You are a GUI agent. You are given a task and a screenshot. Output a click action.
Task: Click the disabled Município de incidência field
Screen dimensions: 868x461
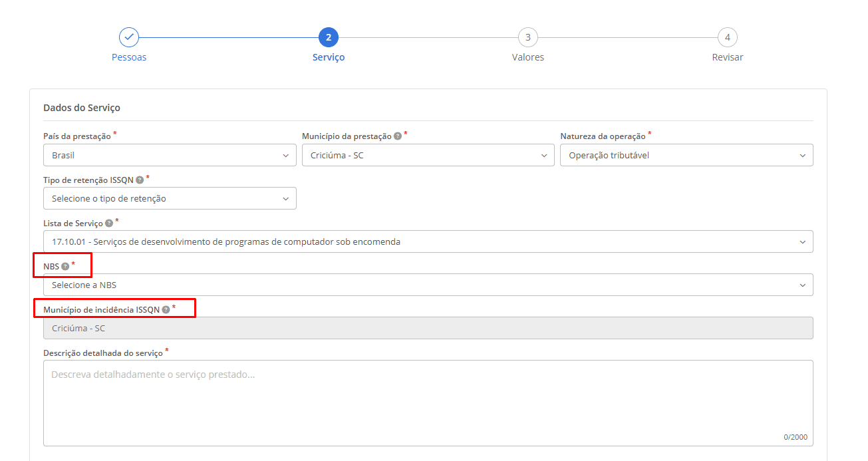tap(428, 328)
